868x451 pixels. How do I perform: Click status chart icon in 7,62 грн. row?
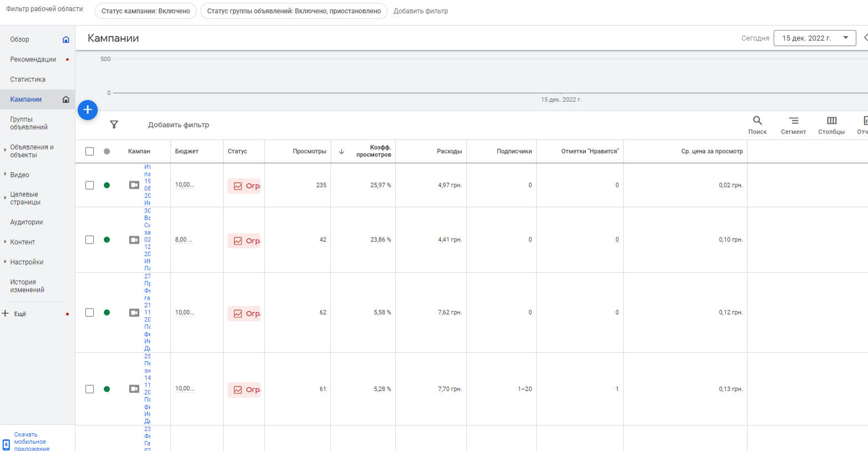point(238,313)
